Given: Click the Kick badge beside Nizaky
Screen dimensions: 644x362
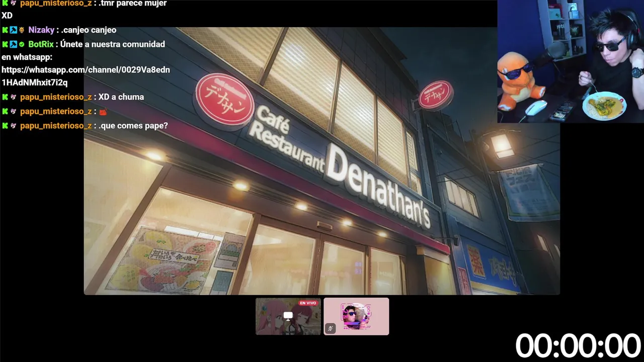Looking at the screenshot, I should click(x=5, y=30).
